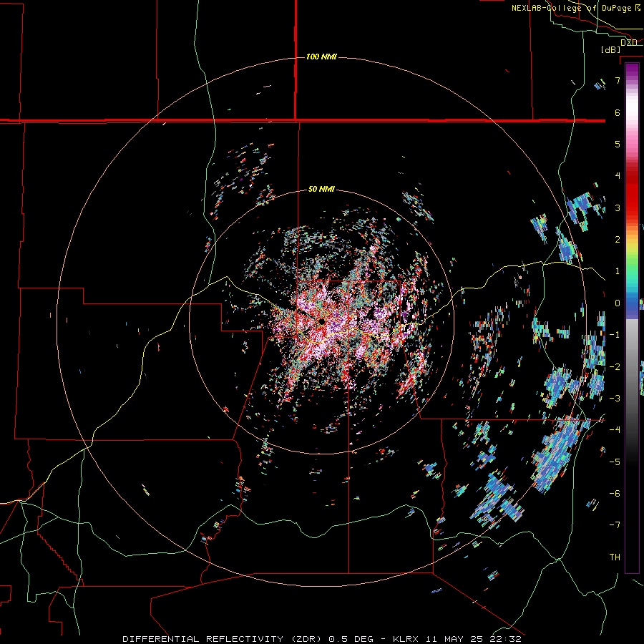Click the NEXLAB-College of DuPage credit text

(576, 8)
